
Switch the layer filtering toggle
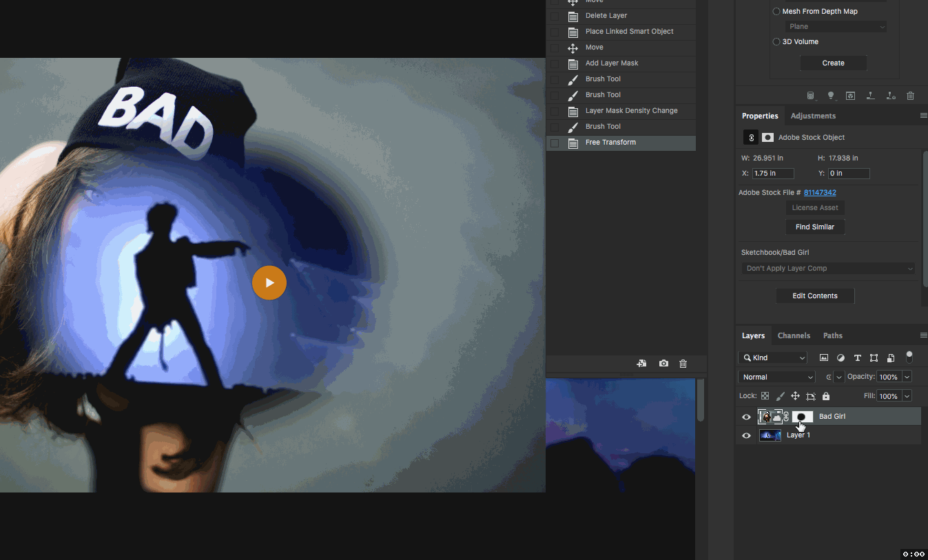tap(909, 357)
